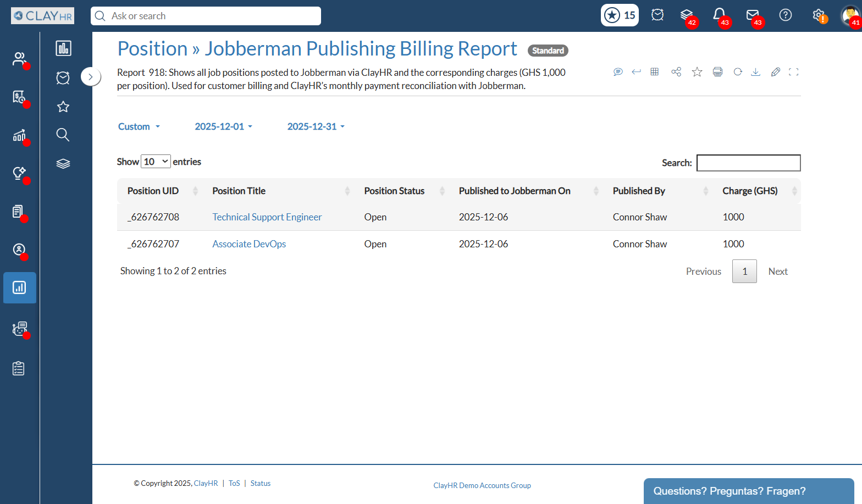Go to Previous page of results

pyautogui.click(x=704, y=272)
